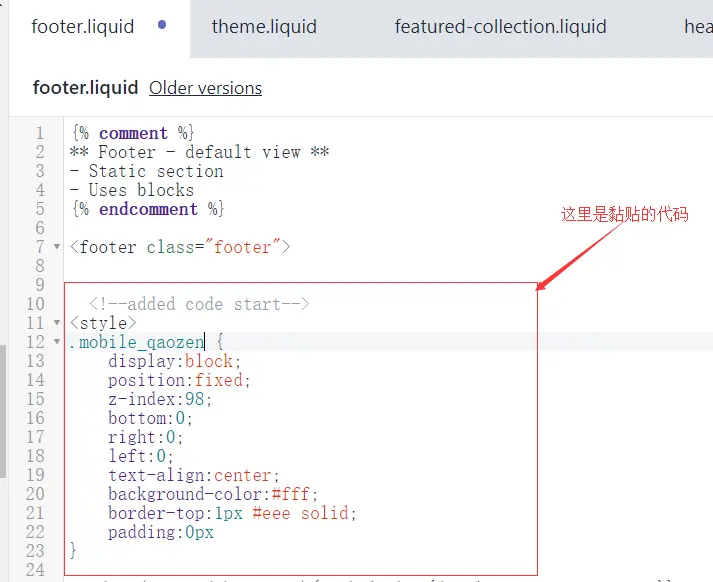This screenshot has height=582, width=713.
Task: Click the '- Uses blocks' text
Action: [132, 190]
